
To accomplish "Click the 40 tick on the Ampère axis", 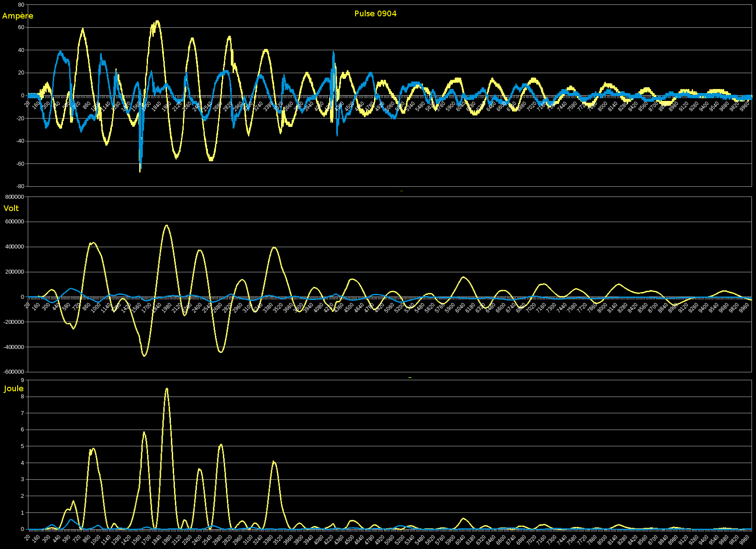I will pyautogui.click(x=21, y=50).
